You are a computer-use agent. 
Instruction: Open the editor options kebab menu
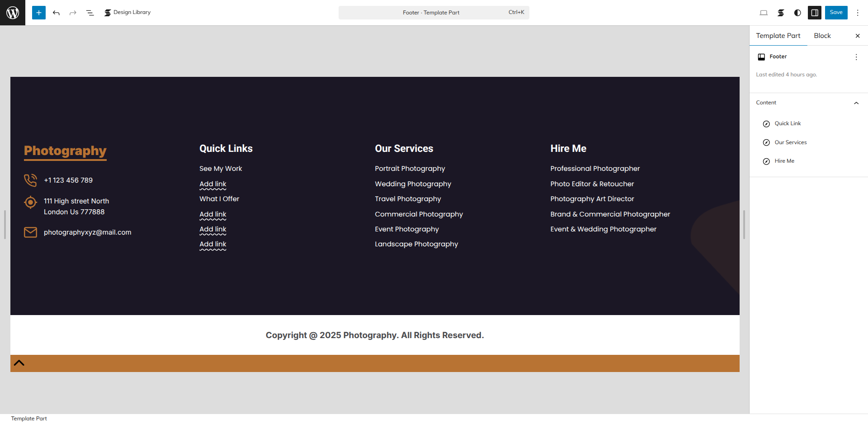(x=858, y=13)
